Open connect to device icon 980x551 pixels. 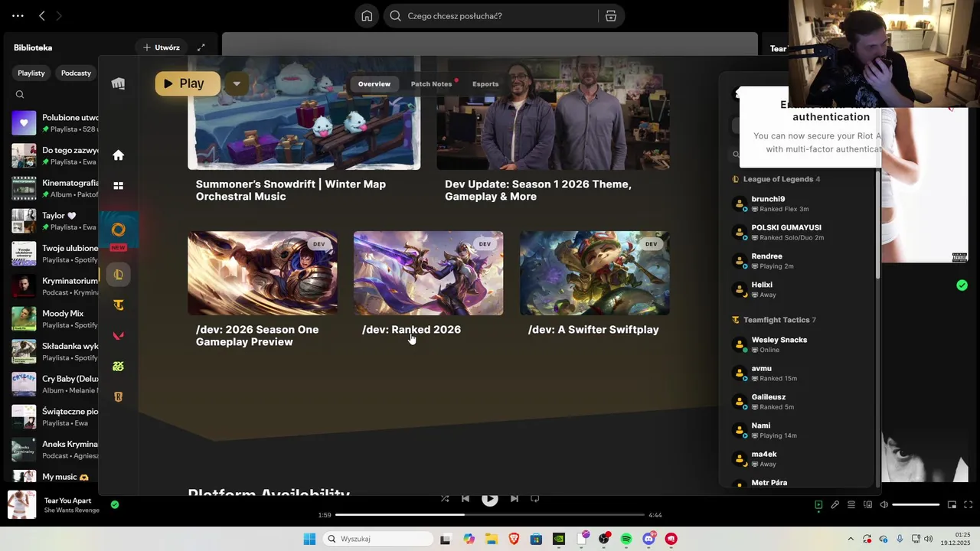(867, 505)
